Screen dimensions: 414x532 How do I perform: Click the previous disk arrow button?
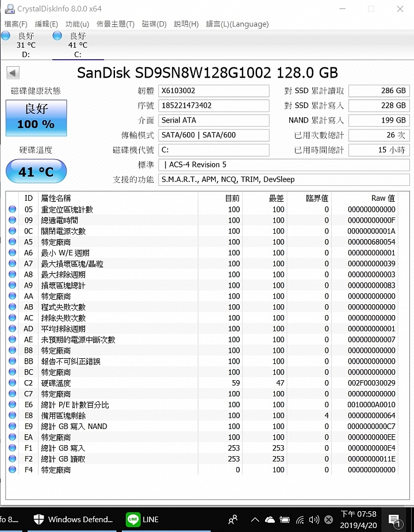(13, 72)
